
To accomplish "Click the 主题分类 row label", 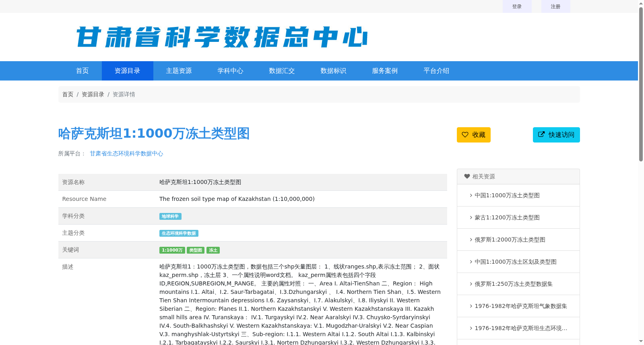I will click(73, 233).
